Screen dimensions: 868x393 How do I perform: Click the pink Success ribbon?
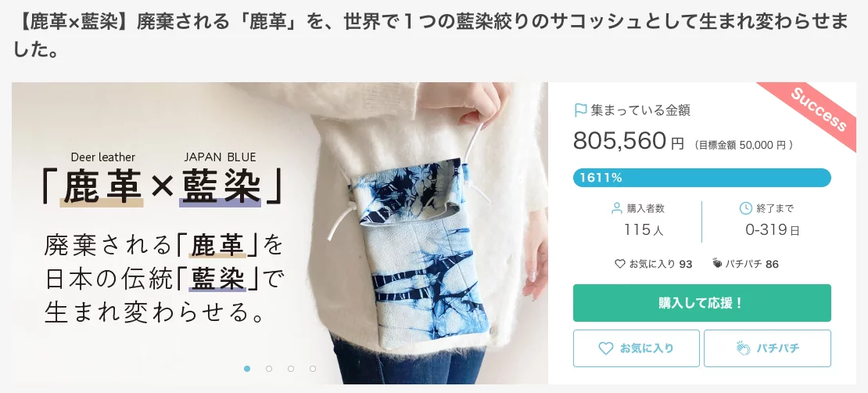click(818, 110)
